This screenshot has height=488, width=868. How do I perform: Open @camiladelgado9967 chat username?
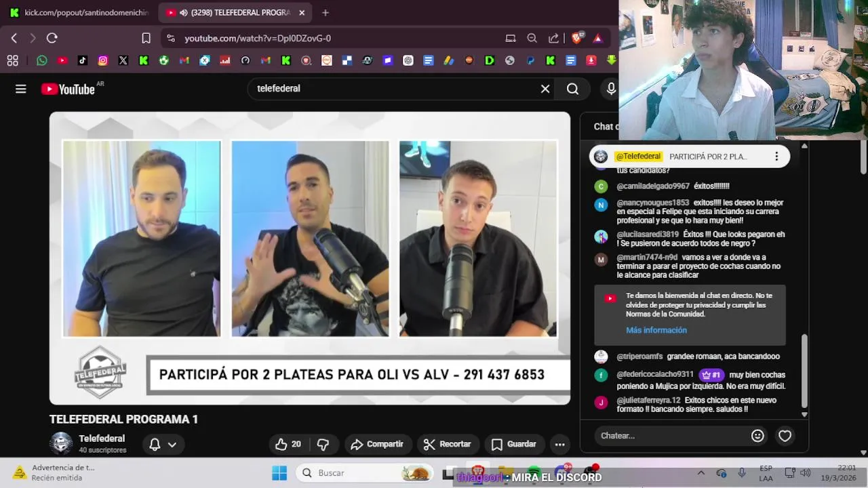653,186
